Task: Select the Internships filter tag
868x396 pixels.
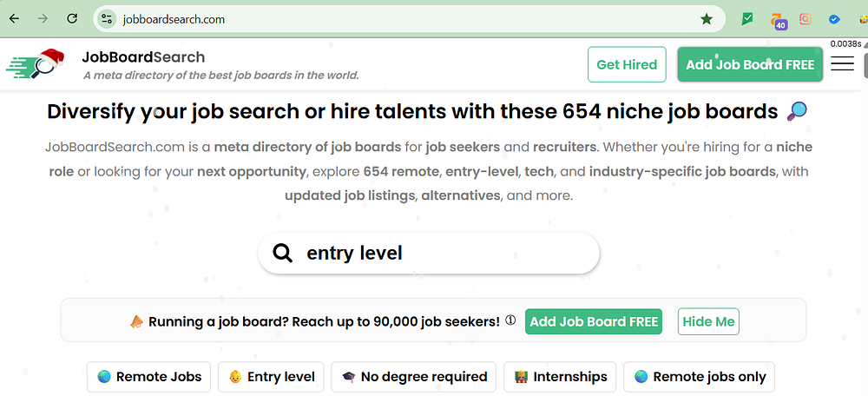Action: 560,377
